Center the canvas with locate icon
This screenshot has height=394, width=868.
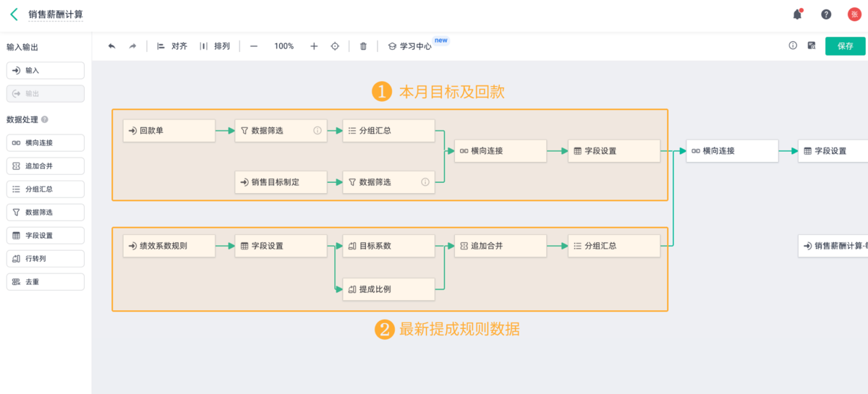pyautogui.click(x=335, y=46)
